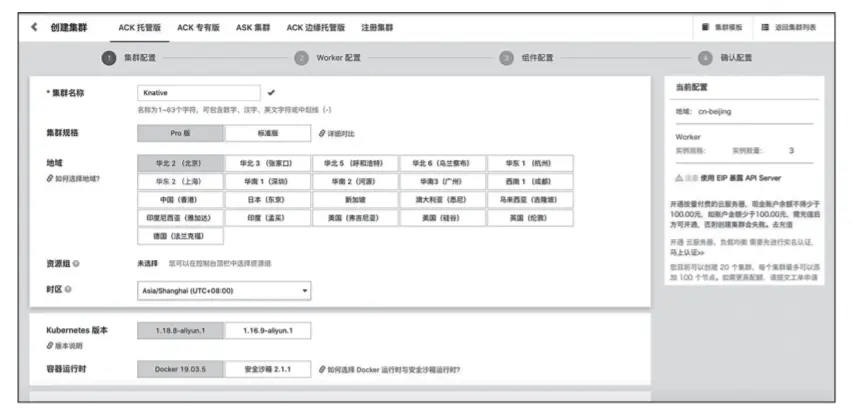The width and height of the screenshot is (852, 412).
Task: Click the help icon next to 时区
Action: coord(68,289)
